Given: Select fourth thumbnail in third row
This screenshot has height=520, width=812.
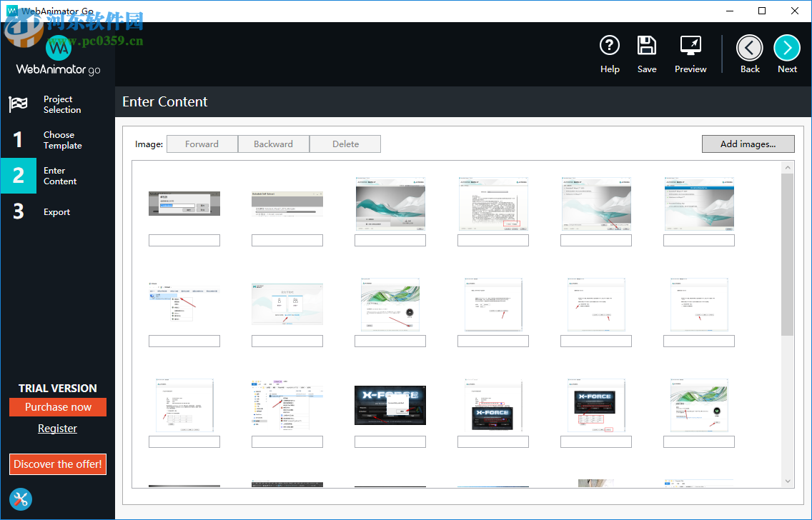Looking at the screenshot, I should coord(493,404).
